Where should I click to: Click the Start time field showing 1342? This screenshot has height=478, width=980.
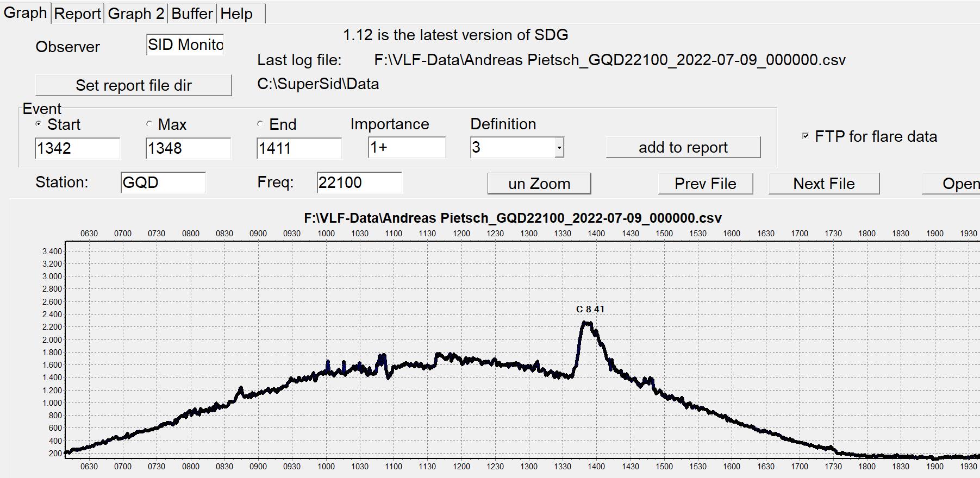click(x=77, y=148)
